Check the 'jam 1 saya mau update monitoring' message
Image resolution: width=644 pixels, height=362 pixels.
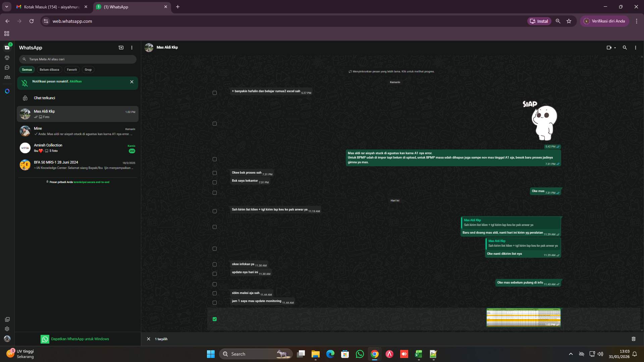point(215,302)
